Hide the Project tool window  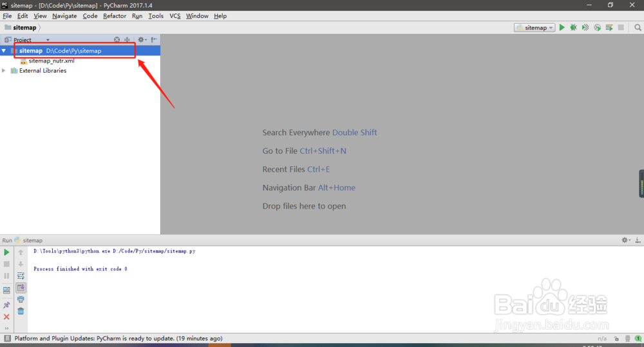click(154, 39)
